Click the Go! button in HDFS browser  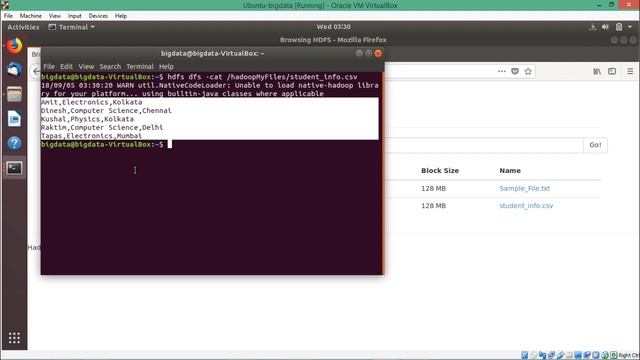[x=595, y=145]
